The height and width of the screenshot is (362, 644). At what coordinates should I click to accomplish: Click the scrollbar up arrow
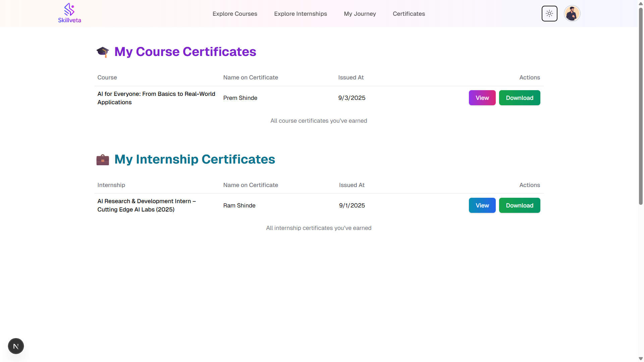pyautogui.click(x=641, y=3)
